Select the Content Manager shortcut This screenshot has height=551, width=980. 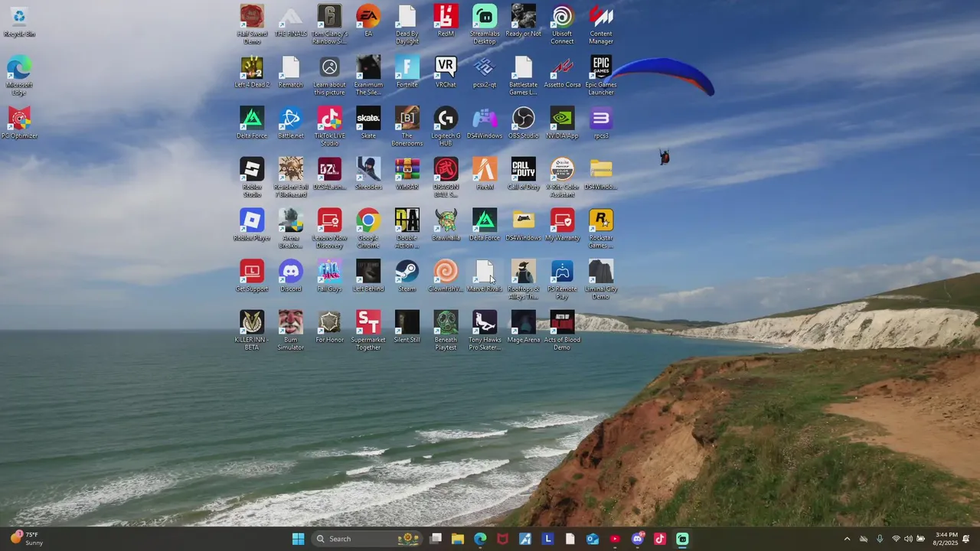(601, 24)
